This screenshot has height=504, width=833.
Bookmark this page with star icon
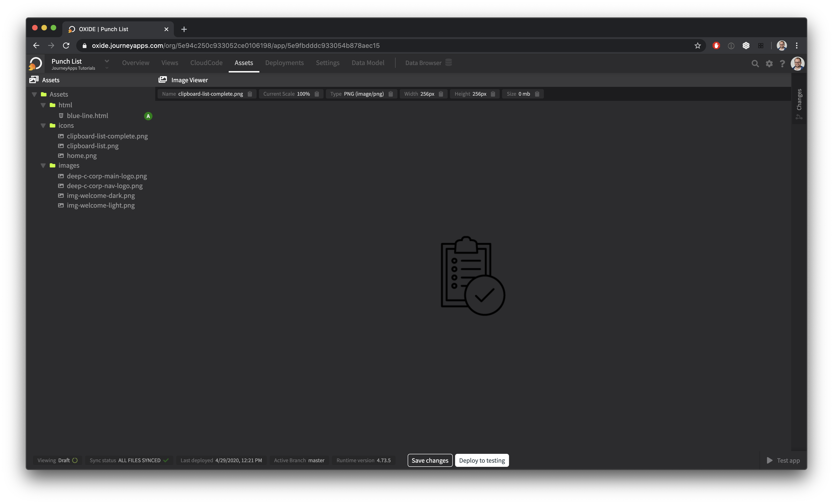pyautogui.click(x=698, y=46)
